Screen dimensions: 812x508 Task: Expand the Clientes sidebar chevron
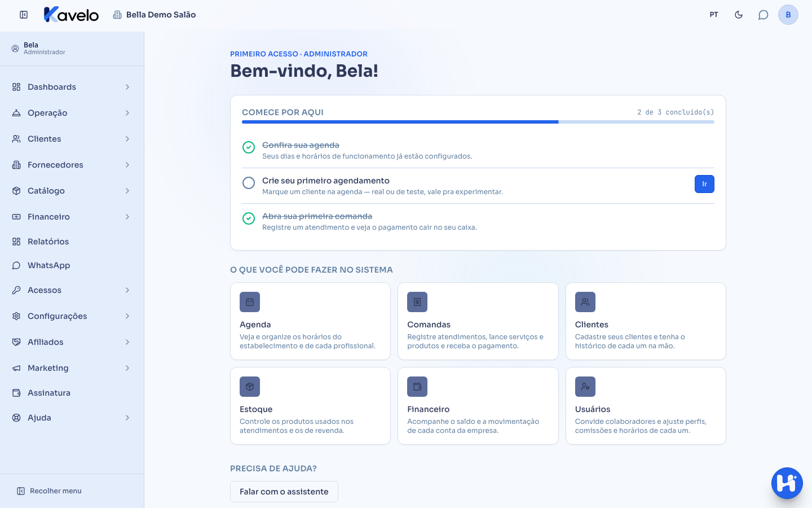(x=127, y=139)
